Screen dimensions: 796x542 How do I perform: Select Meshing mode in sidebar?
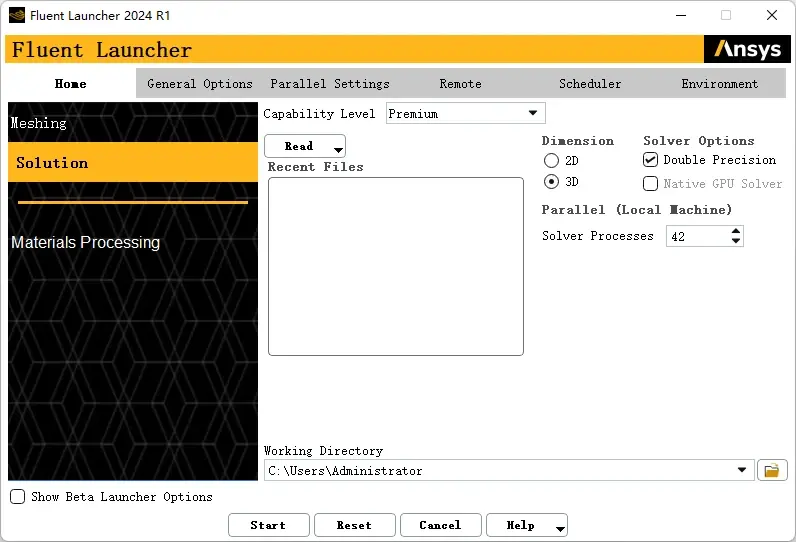tap(133, 122)
